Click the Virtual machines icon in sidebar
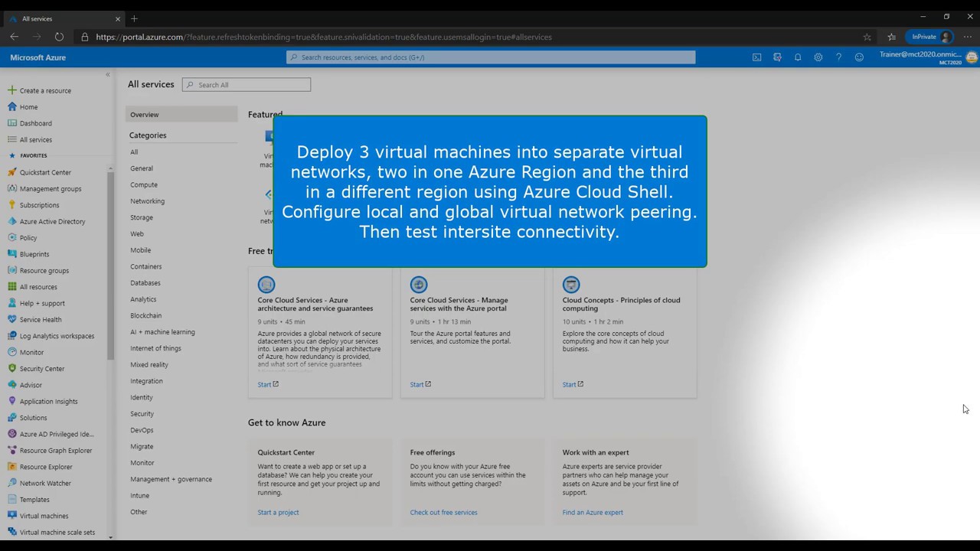Viewport: 980px width, 551px height. point(11,516)
